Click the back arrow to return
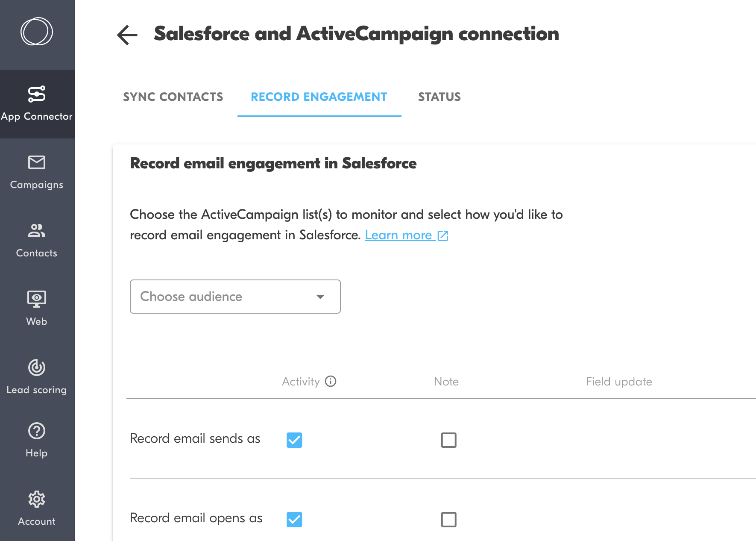Screen dimensions: 756x541 coord(126,35)
